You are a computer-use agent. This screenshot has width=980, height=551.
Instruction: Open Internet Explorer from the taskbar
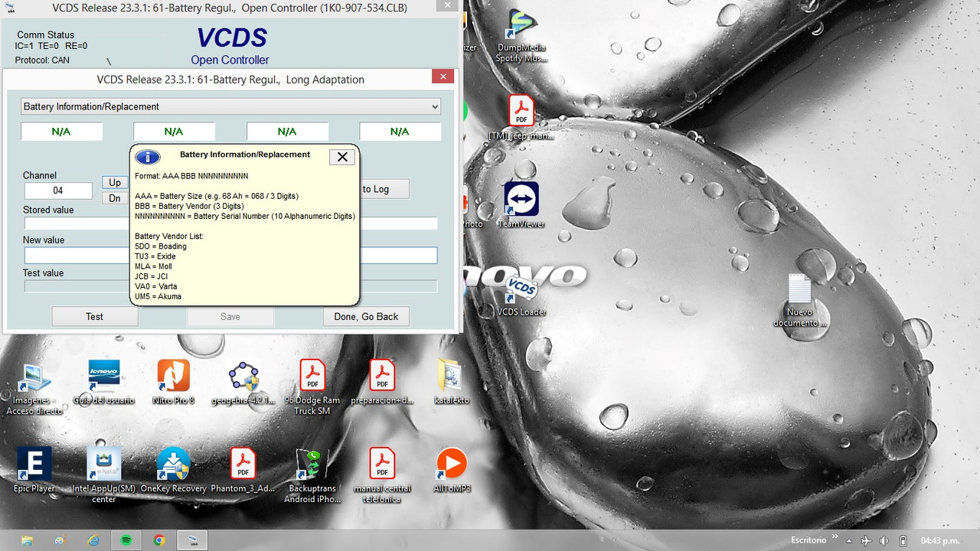(93, 540)
